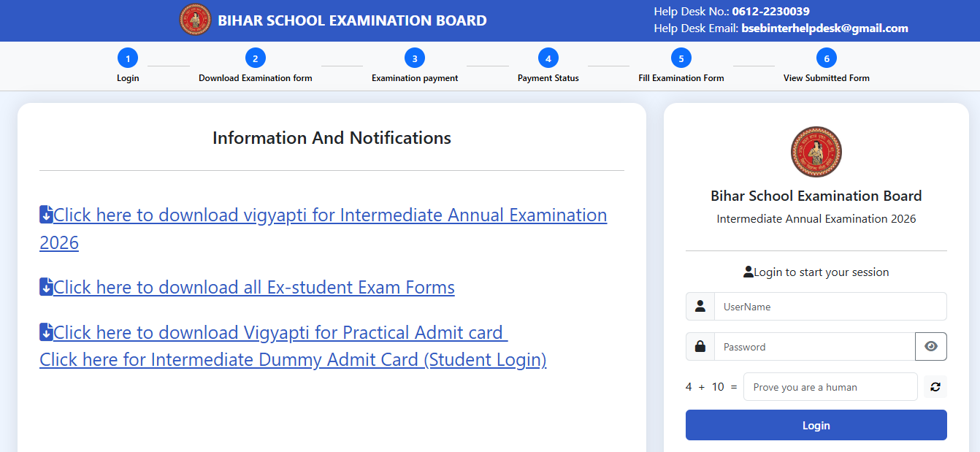Click the person silhouette beside login session text

point(749,271)
